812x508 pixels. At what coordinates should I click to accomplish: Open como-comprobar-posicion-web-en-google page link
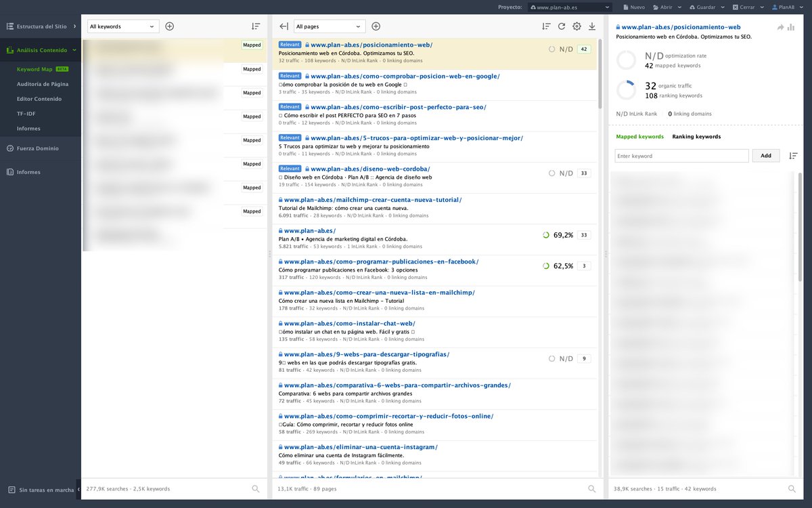click(405, 76)
